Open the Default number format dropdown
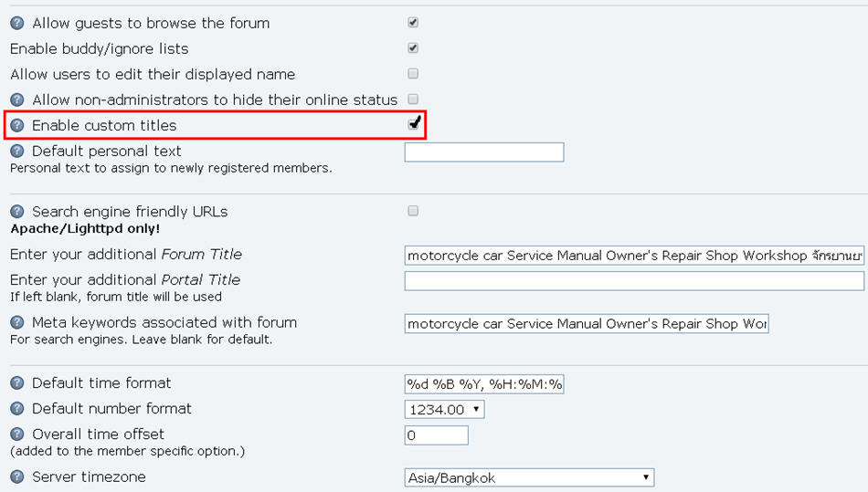The height and width of the screenshot is (492, 868). 444,409
